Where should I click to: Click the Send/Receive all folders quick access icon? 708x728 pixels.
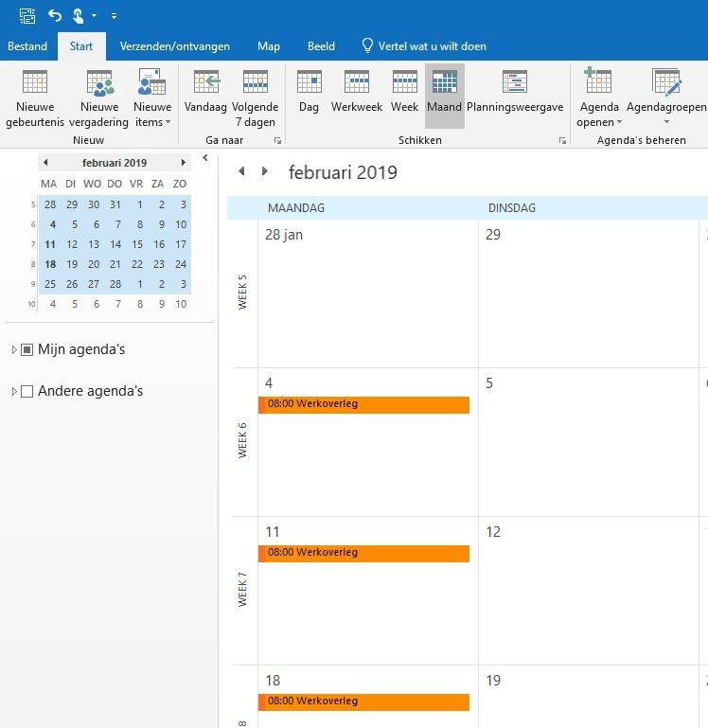click(27, 16)
